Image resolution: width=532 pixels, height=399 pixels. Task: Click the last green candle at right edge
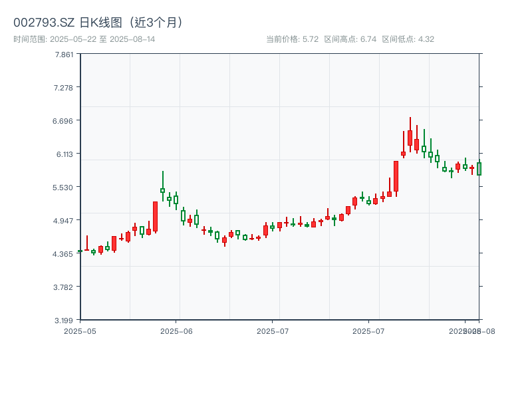click(479, 169)
